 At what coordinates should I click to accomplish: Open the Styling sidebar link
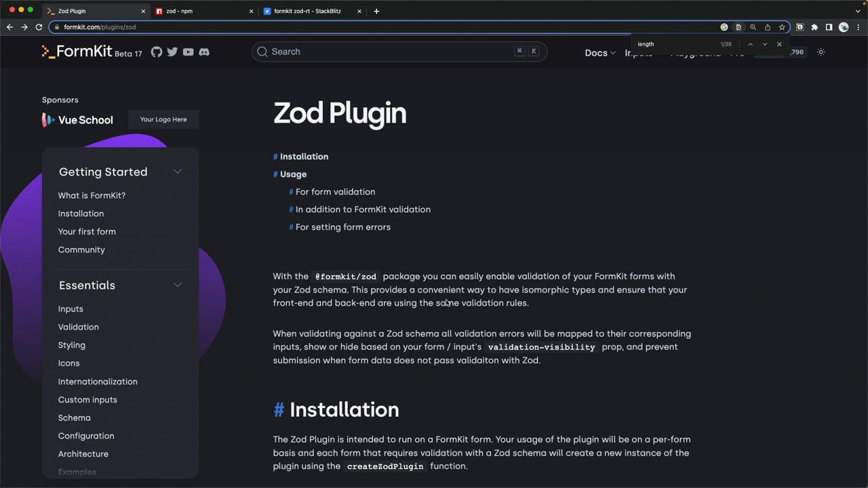coord(72,345)
